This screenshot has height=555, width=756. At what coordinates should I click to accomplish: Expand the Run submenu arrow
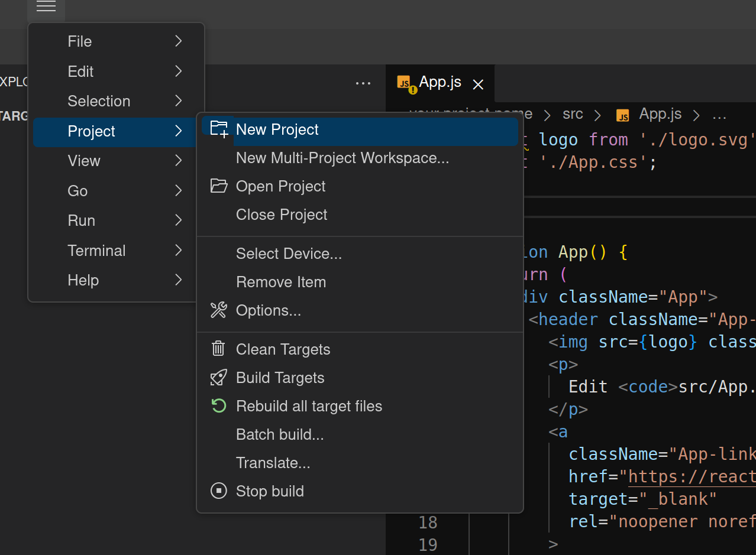pyautogui.click(x=179, y=220)
